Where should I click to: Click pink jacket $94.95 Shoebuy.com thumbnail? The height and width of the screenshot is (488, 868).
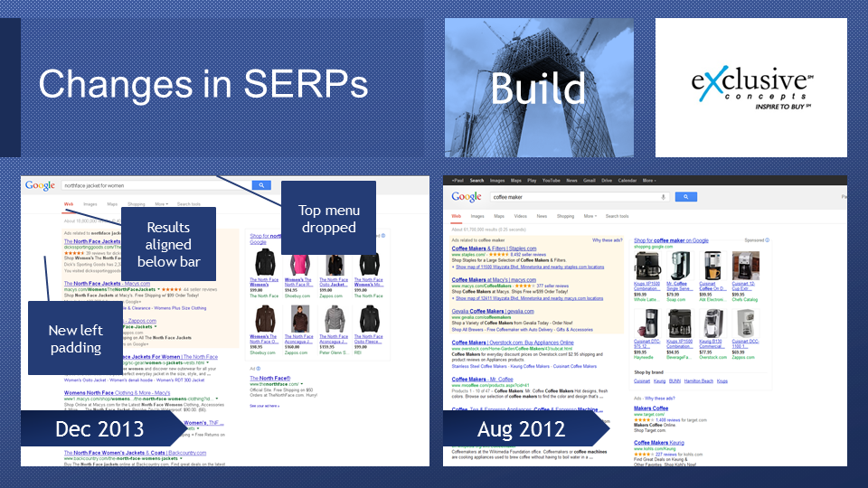(299, 264)
